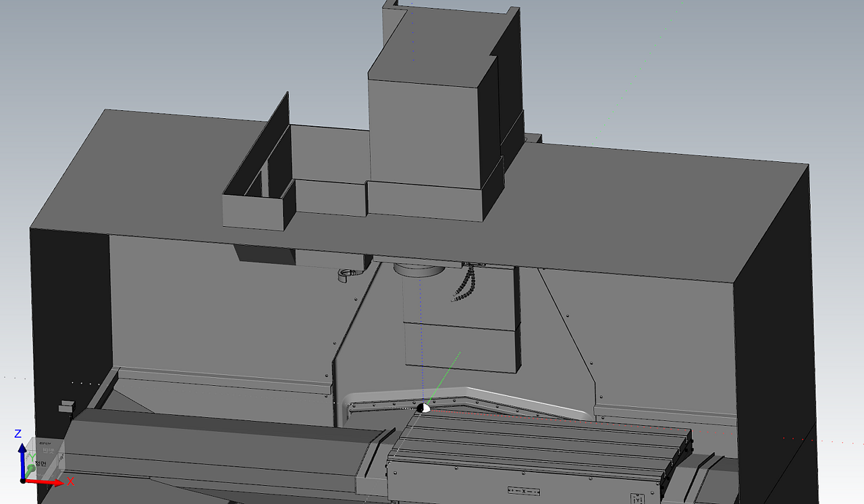Select the spindle head cover box above the table
The width and height of the screenshot is (864, 504).
(462, 319)
